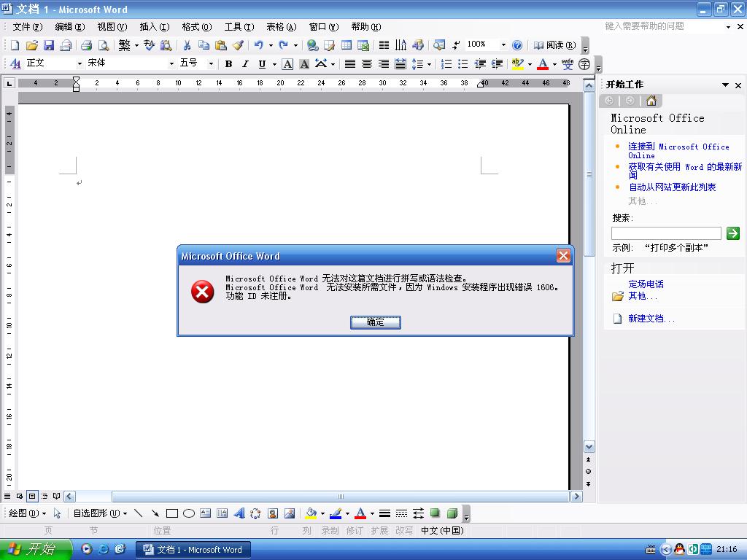
Task: Toggle Underline formatting
Action: [x=262, y=64]
